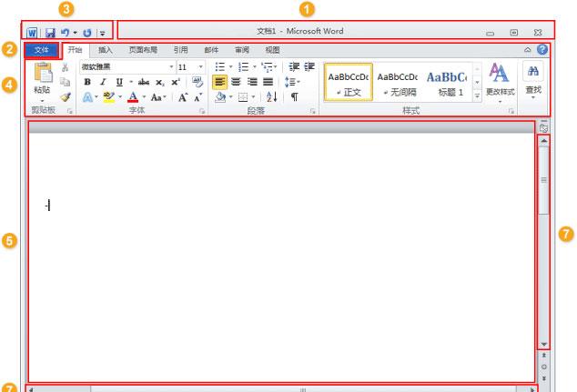Click the vertical scrollbar down arrow
Screen dimensions: 577x392
point(543,344)
